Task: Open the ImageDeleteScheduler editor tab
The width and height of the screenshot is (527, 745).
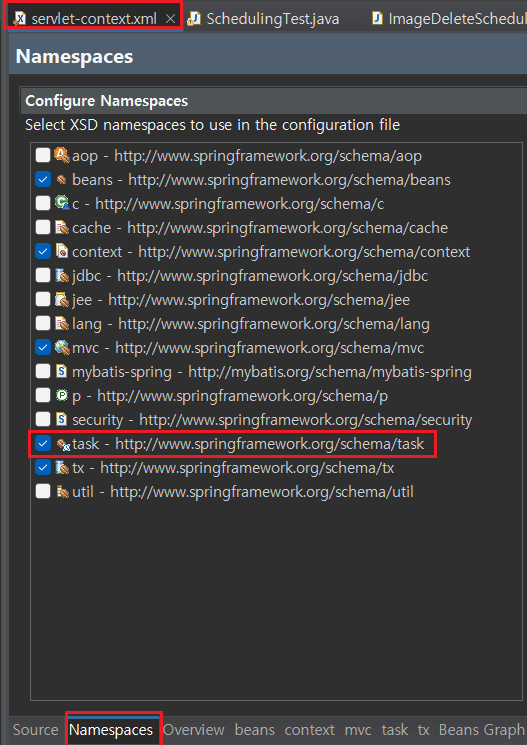Action: point(449,19)
